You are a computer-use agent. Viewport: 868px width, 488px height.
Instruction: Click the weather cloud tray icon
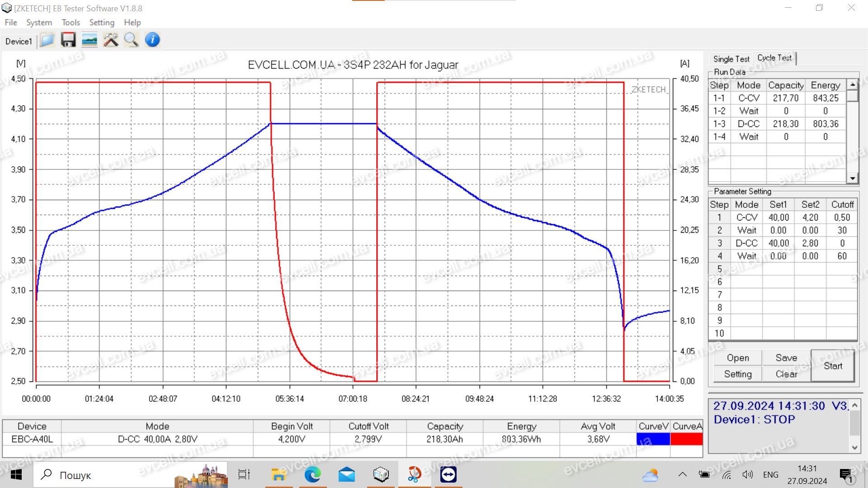pyautogui.click(x=650, y=475)
